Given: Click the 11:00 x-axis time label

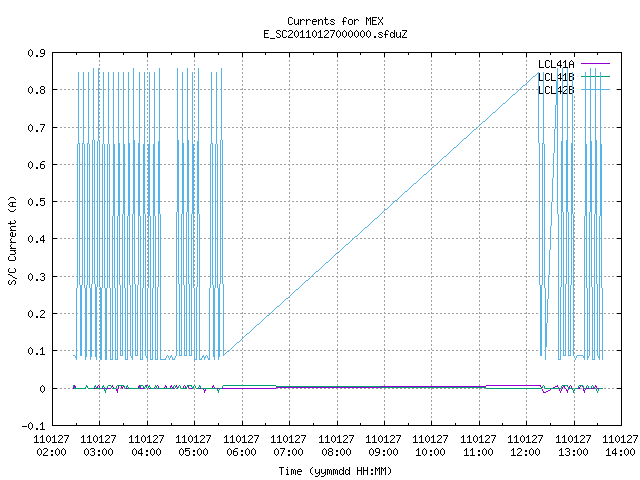Looking at the screenshot, I should tap(478, 452).
